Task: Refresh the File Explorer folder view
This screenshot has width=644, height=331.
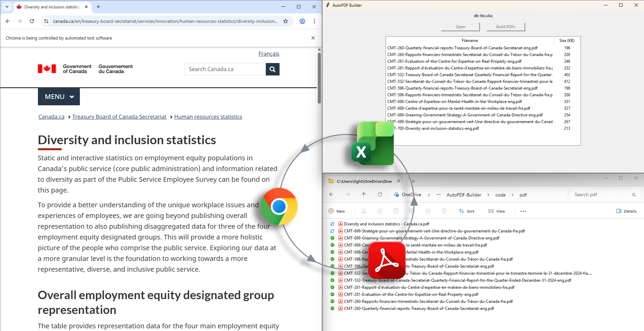Action: (x=380, y=195)
